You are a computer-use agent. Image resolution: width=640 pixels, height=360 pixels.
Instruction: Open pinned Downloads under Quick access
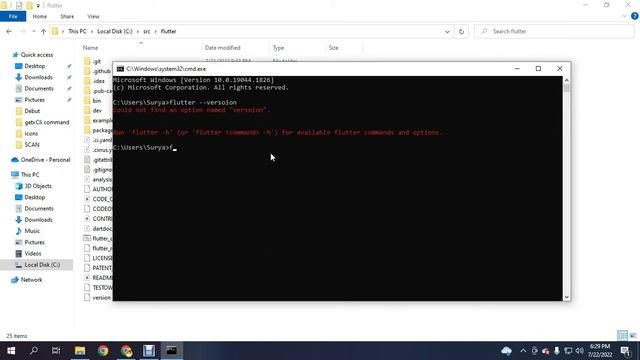point(38,77)
